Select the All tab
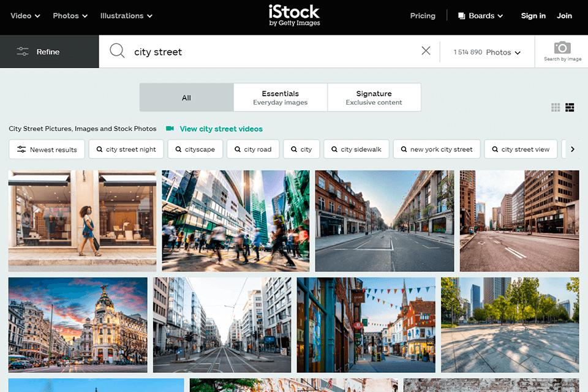 [x=186, y=97]
